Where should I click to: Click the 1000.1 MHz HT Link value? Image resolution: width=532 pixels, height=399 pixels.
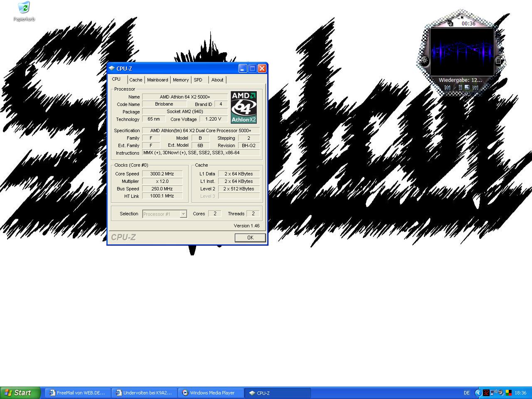click(162, 196)
